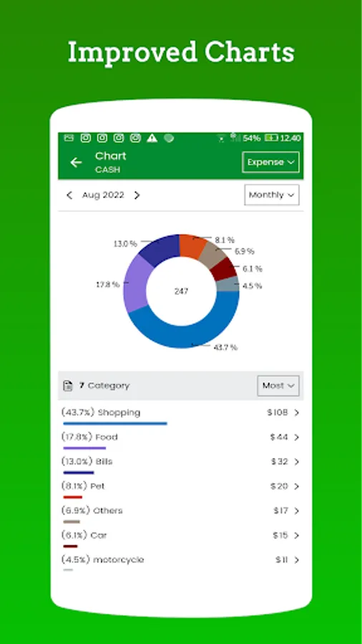
Task: Click the 7 Category header label
Action: 104,386
